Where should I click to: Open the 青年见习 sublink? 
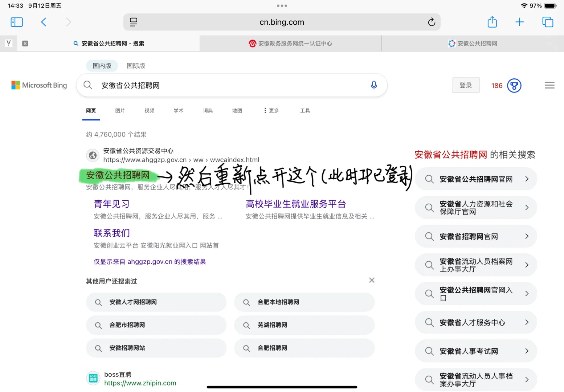coord(112,204)
